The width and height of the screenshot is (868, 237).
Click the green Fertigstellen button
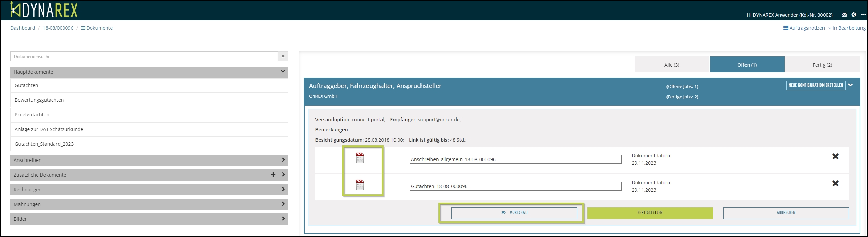click(x=650, y=213)
